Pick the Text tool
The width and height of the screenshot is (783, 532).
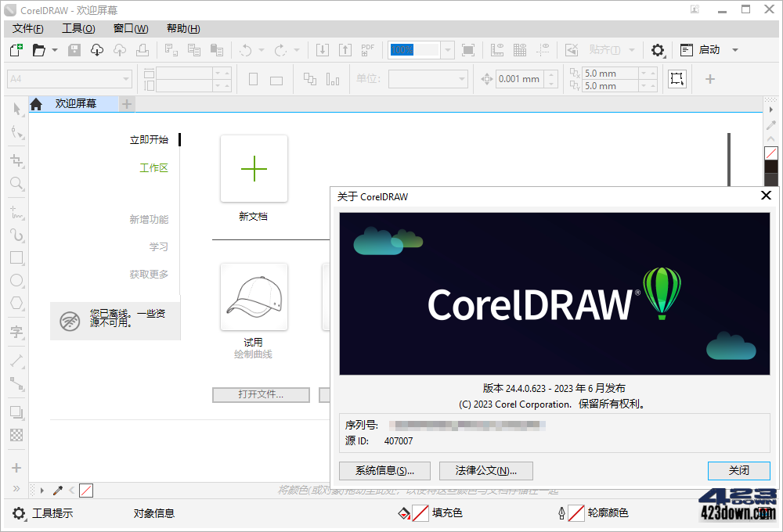(x=16, y=332)
